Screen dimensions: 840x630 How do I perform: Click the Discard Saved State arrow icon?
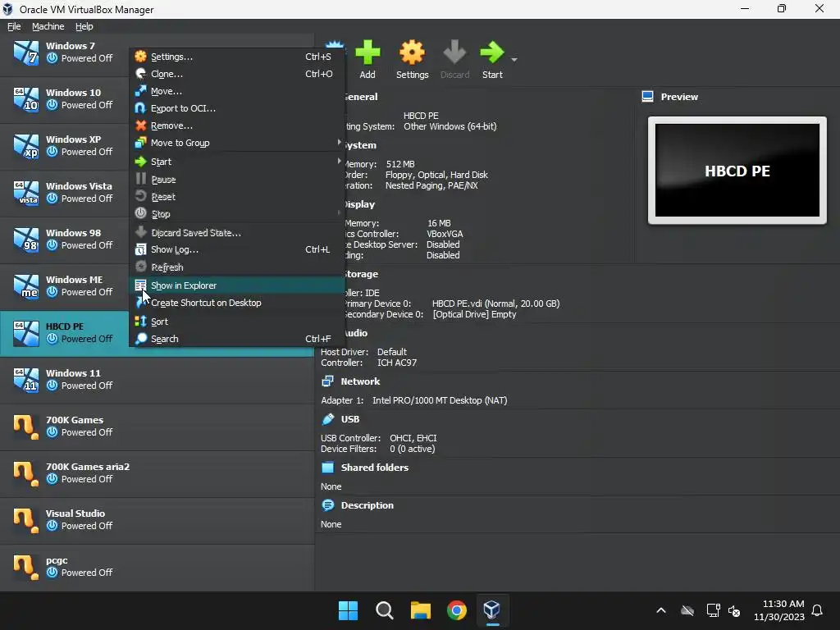[140, 232]
